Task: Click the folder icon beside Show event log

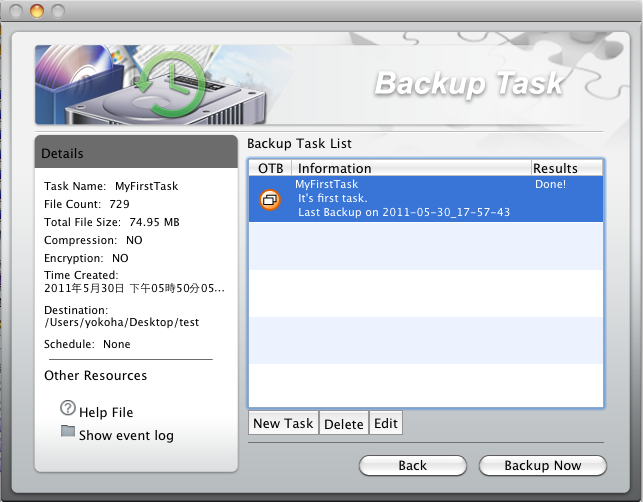Action: pos(68,431)
